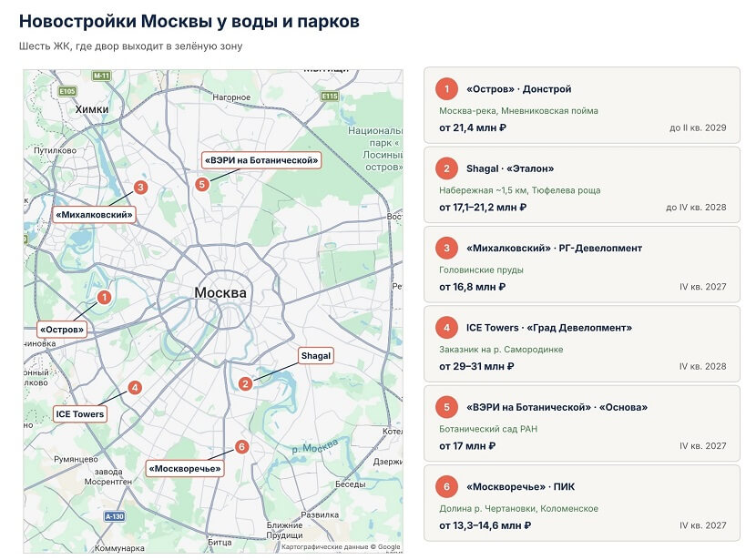Image resolution: width=756 pixels, height=560 pixels.
Task: Open the «Остров» · Донстрой card title
Action: click(519, 88)
